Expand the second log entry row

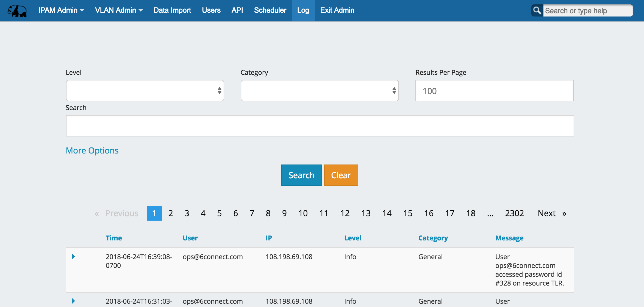pos(73,301)
